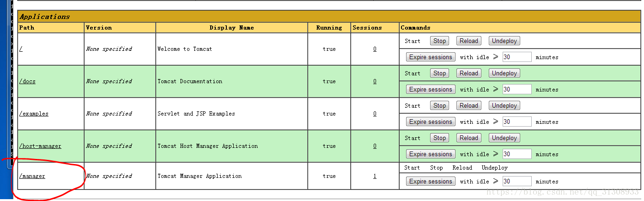The height and width of the screenshot is (201, 644).
Task: Stop the Welcome to Tomcat application
Action: (x=439, y=41)
